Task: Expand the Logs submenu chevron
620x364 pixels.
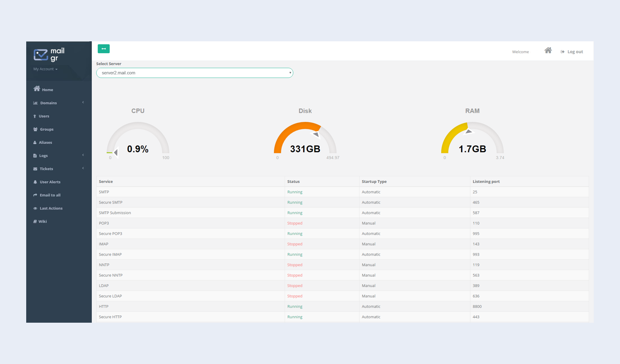Action: coord(83,155)
